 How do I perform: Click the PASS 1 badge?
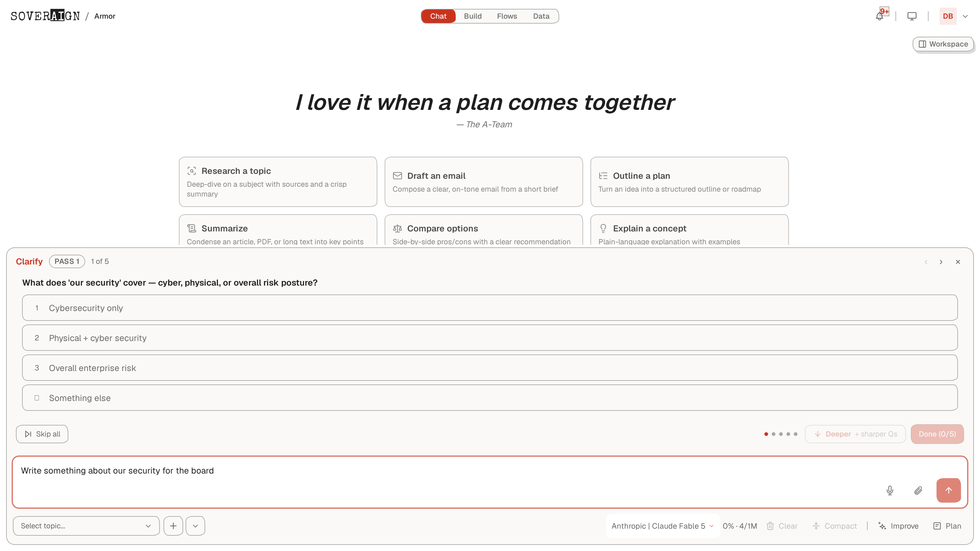(x=67, y=261)
